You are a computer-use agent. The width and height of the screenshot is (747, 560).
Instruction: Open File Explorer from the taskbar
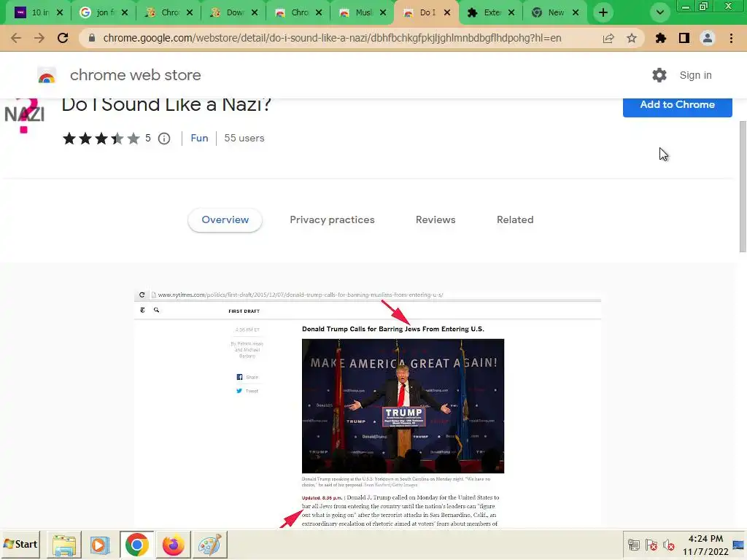tap(64, 545)
